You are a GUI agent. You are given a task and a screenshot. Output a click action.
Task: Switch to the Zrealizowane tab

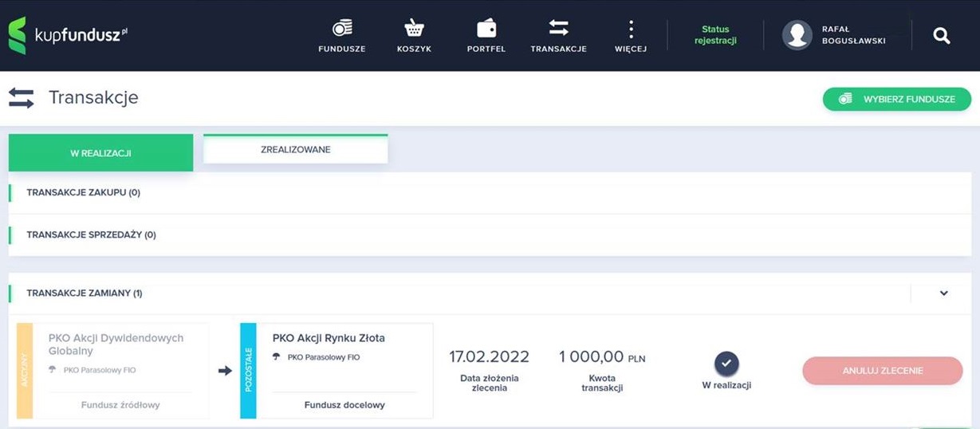[296, 149]
